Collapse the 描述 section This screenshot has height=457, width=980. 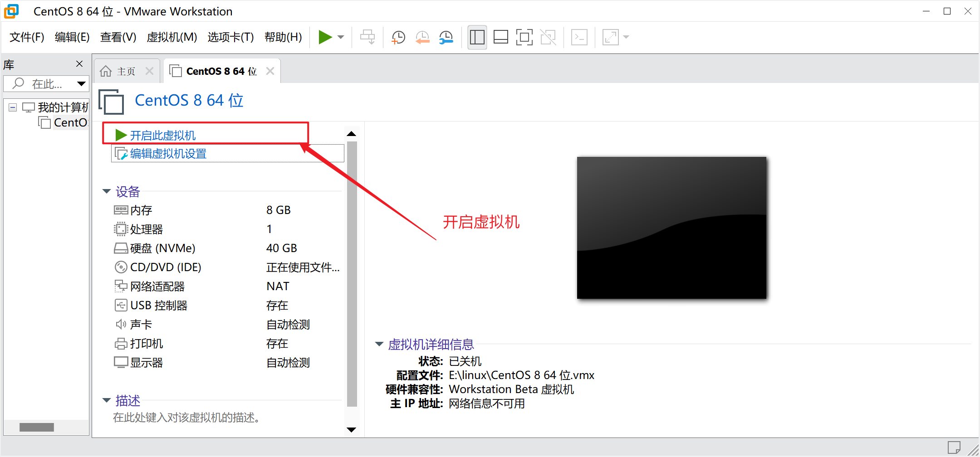[x=107, y=400]
